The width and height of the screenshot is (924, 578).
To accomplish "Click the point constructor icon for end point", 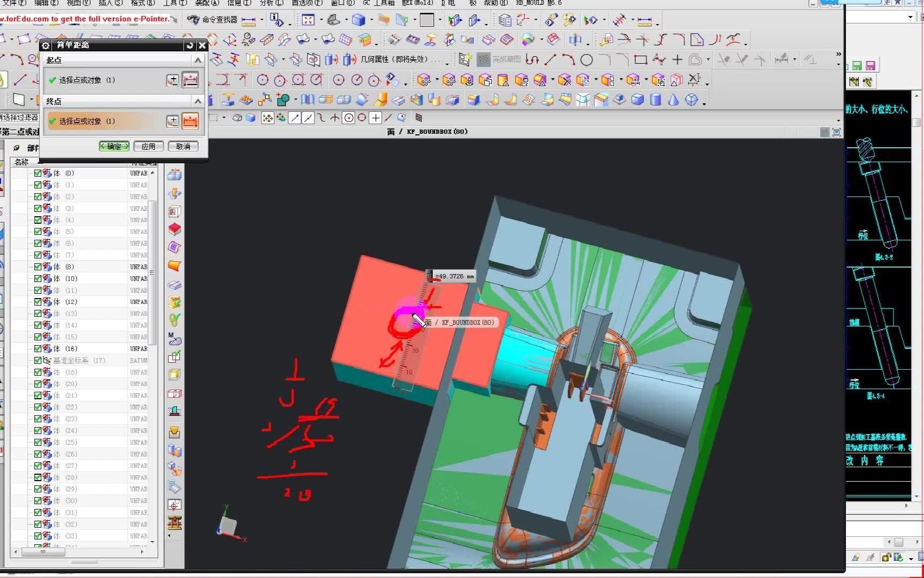I will [x=172, y=121].
